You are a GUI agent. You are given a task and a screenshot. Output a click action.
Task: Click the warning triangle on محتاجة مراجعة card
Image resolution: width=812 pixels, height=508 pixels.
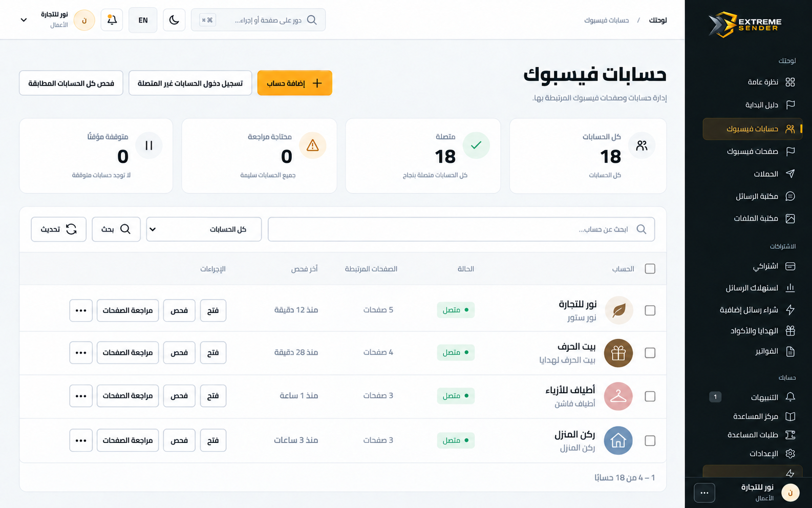click(x=313, y=145)
